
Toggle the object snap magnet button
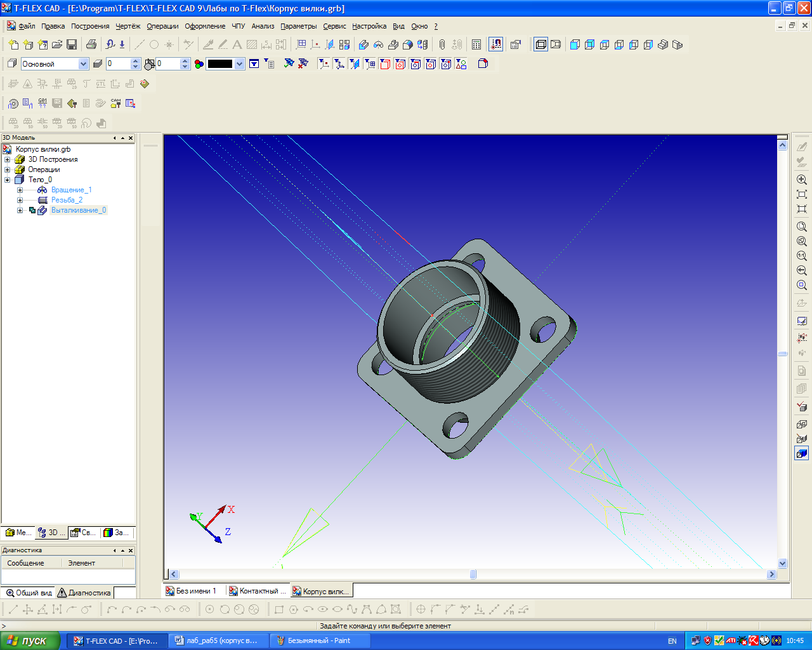pos(496,44)
